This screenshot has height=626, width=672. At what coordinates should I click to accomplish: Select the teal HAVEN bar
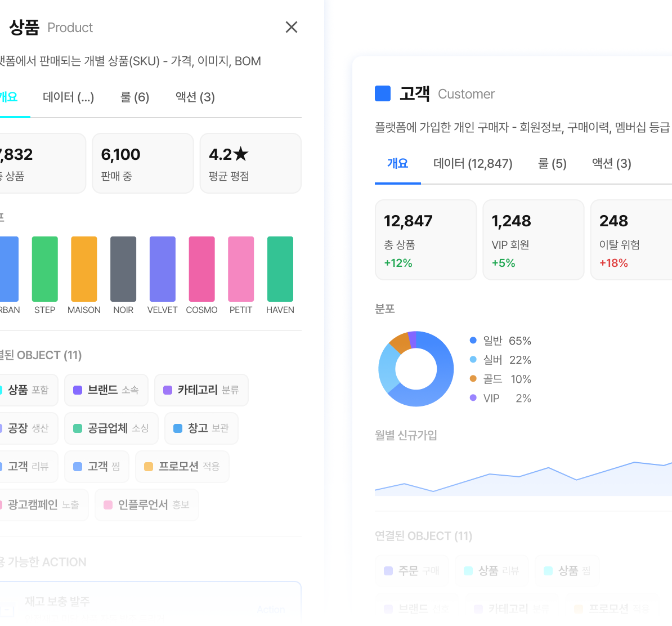[280, 269]
